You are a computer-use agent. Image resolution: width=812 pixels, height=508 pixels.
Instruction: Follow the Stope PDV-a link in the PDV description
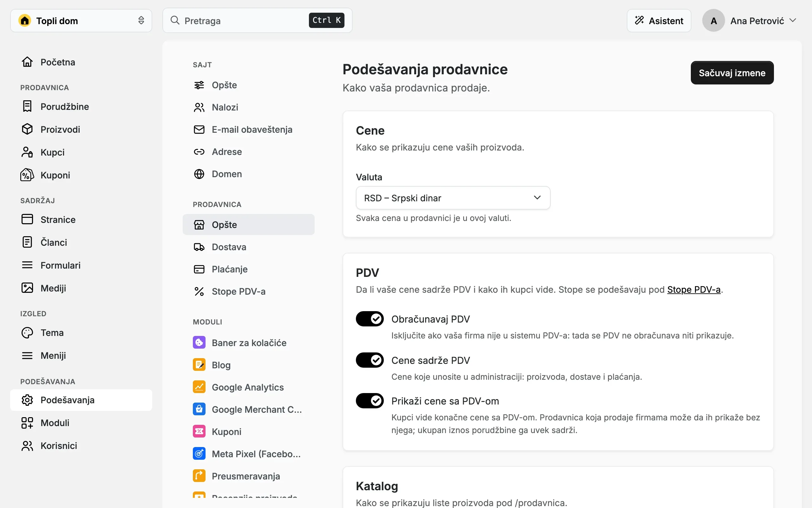694,289
